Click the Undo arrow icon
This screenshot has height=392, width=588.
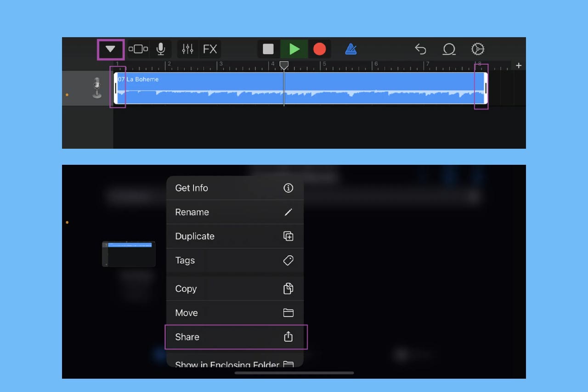point(420,49)
